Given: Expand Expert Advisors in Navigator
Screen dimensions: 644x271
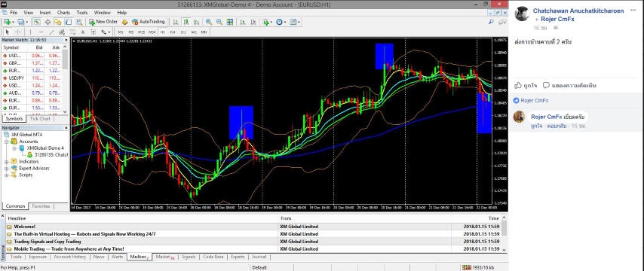Looking at the screenshot, I should coord(7,168).
